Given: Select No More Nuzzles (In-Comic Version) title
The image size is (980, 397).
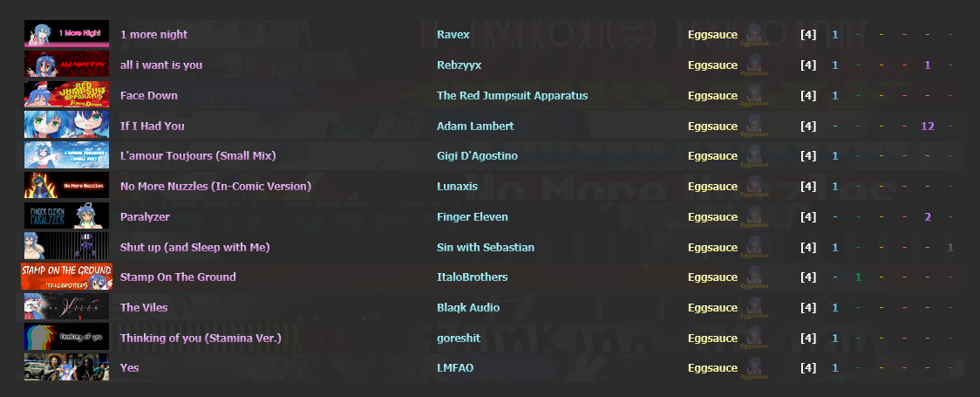Looking at the screenshot, I should [x=215, y=187].
